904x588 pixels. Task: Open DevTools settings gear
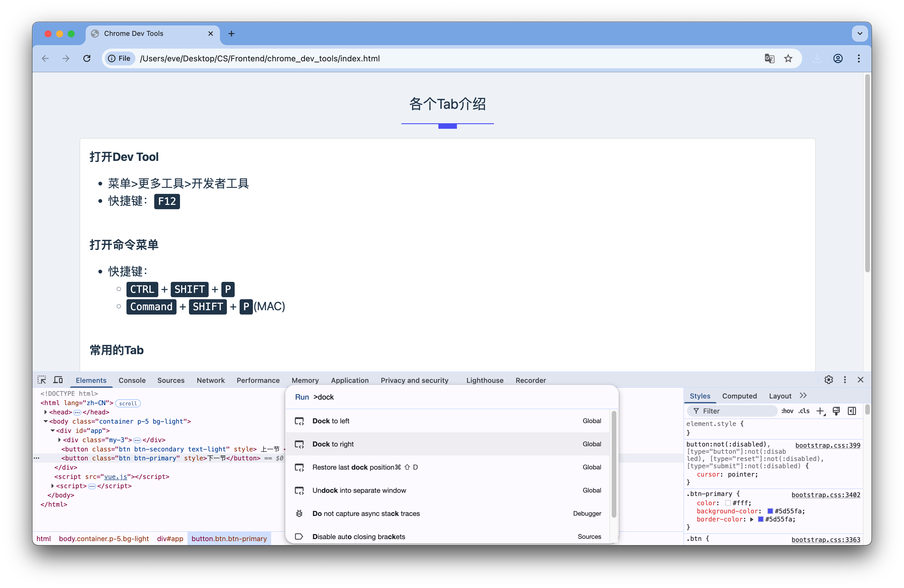pos(828,380)
